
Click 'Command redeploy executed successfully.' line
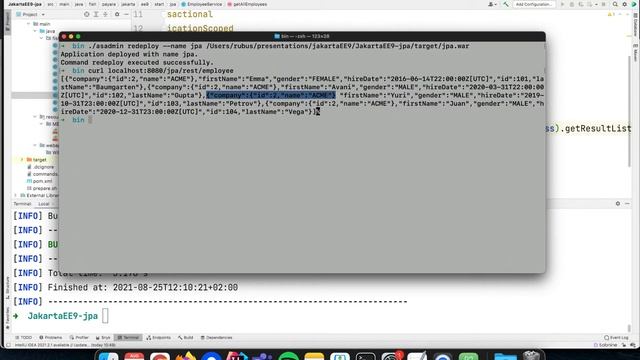[x=137, y=62]
